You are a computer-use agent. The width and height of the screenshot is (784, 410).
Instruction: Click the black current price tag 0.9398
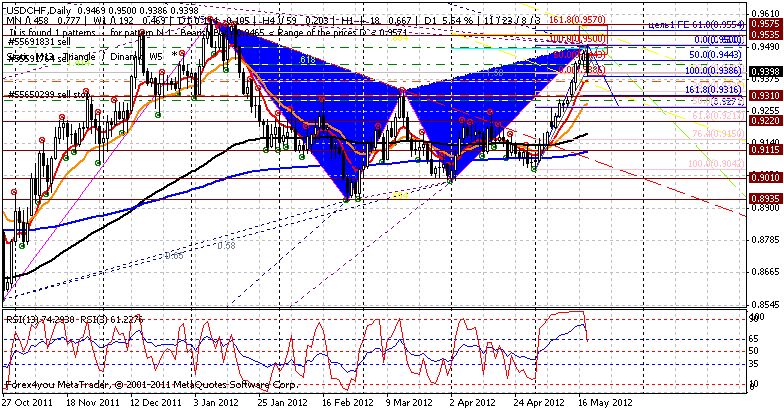765,70
